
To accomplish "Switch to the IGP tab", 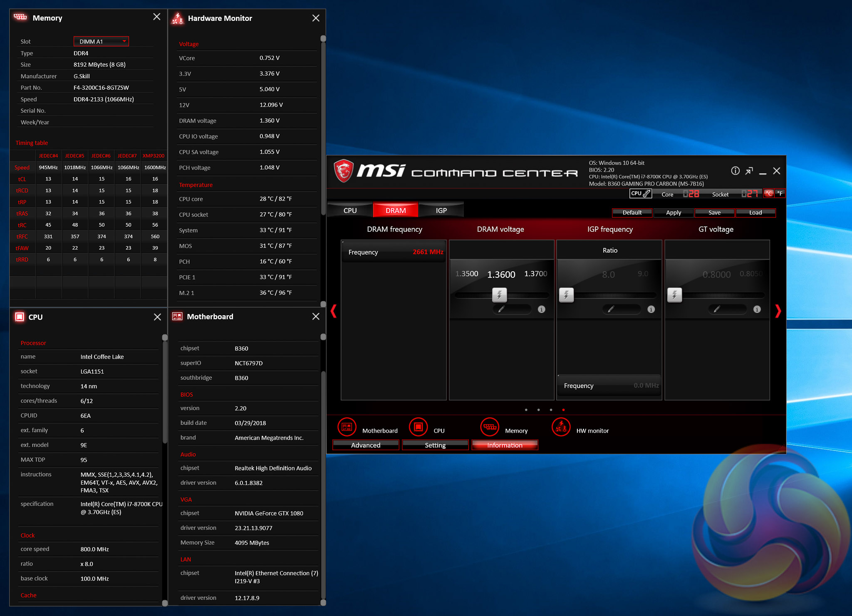I will [x=441, y=210].
